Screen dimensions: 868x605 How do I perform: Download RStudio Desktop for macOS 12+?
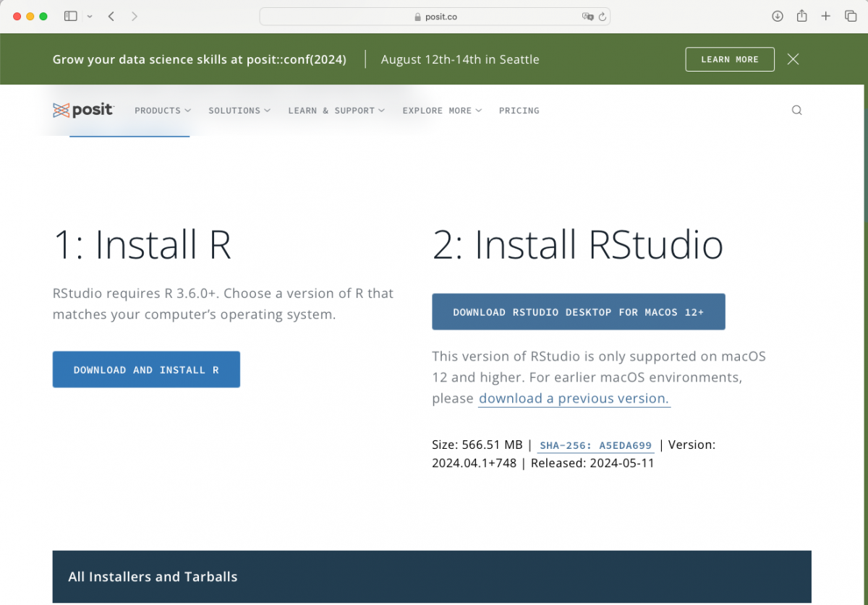(x=579, y=312)
